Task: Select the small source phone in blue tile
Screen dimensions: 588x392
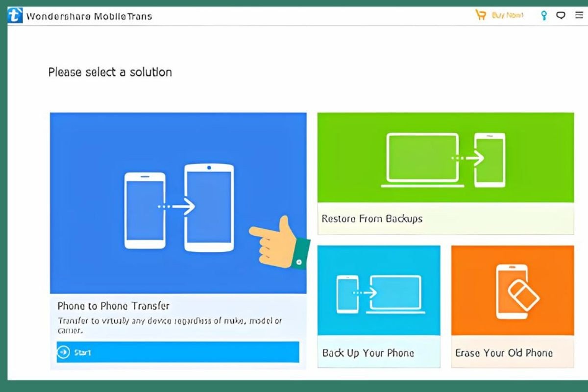Action: pos(145,210)
